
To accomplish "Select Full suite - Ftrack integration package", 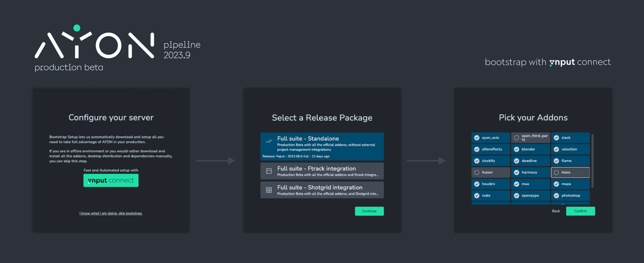I will point(322,171).
